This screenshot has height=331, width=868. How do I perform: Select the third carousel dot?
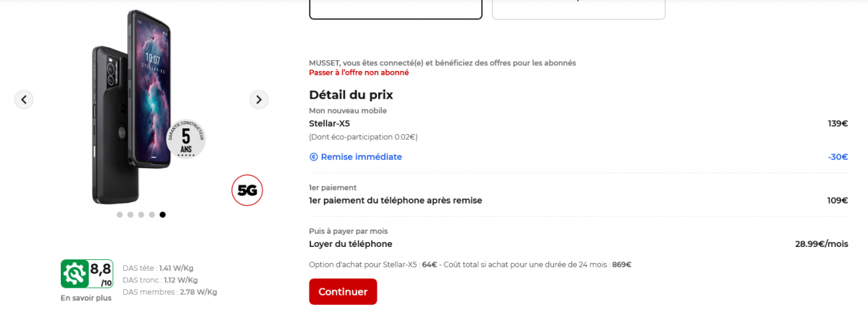coord(141,214)
